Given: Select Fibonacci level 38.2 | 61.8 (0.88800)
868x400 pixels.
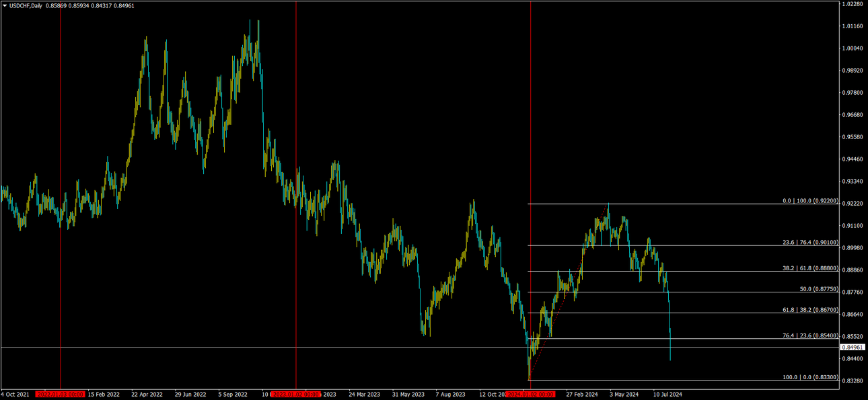Looking at the screenshot, I should pos(810,268).
